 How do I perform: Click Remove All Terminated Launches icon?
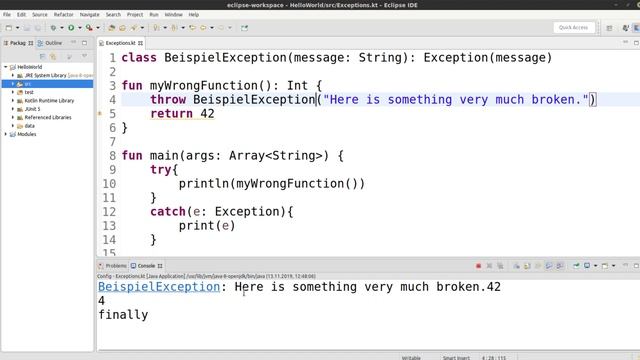(500, 266)
